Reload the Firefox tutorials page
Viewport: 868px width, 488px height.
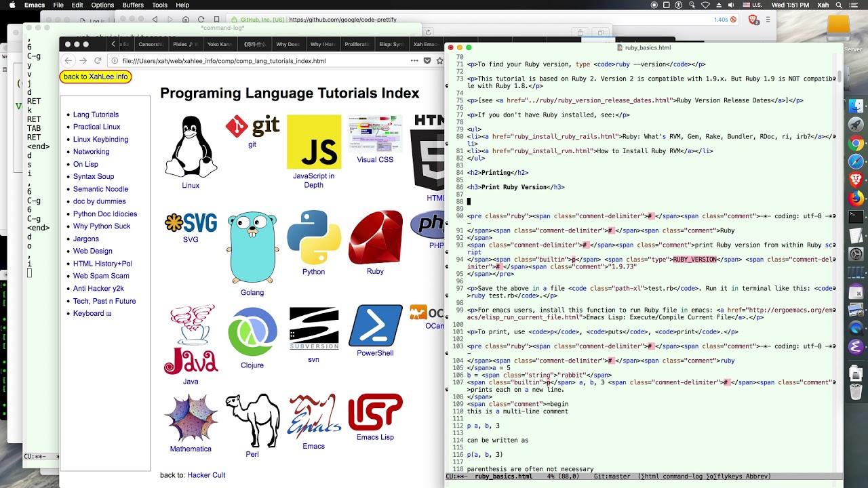click(98, 60)
